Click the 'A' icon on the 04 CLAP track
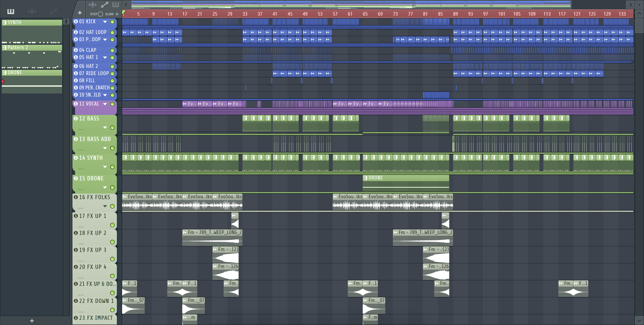Image resolution: width=644 pixels, height=325 pixels. click(76, 50)
